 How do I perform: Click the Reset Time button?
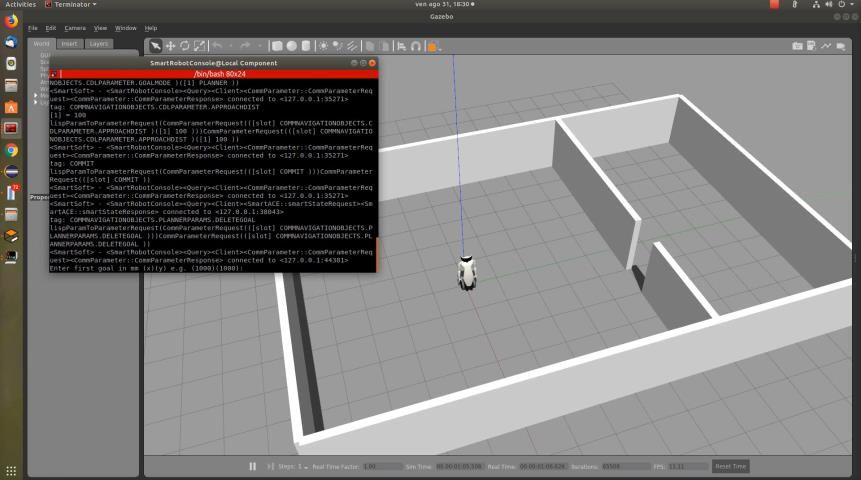point(730,466)
